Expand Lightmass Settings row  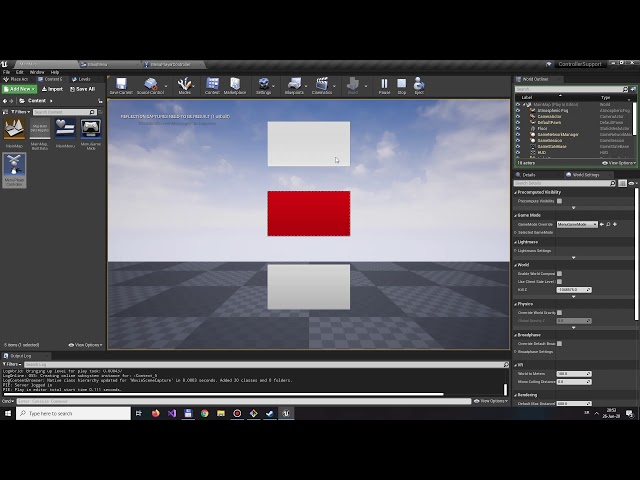[516, 251]
